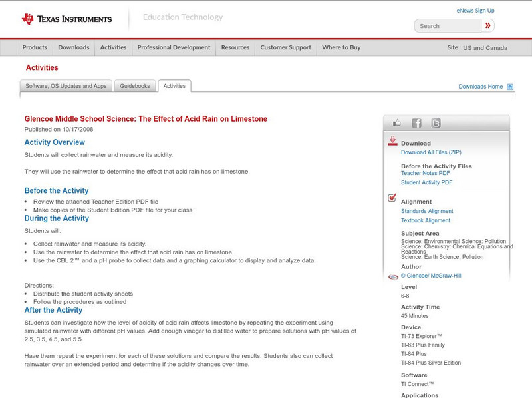The height and width of the screenshot is (398, 532).
Task: Click 'Published on 10/17/2008' text
Action: coord(59,130)
